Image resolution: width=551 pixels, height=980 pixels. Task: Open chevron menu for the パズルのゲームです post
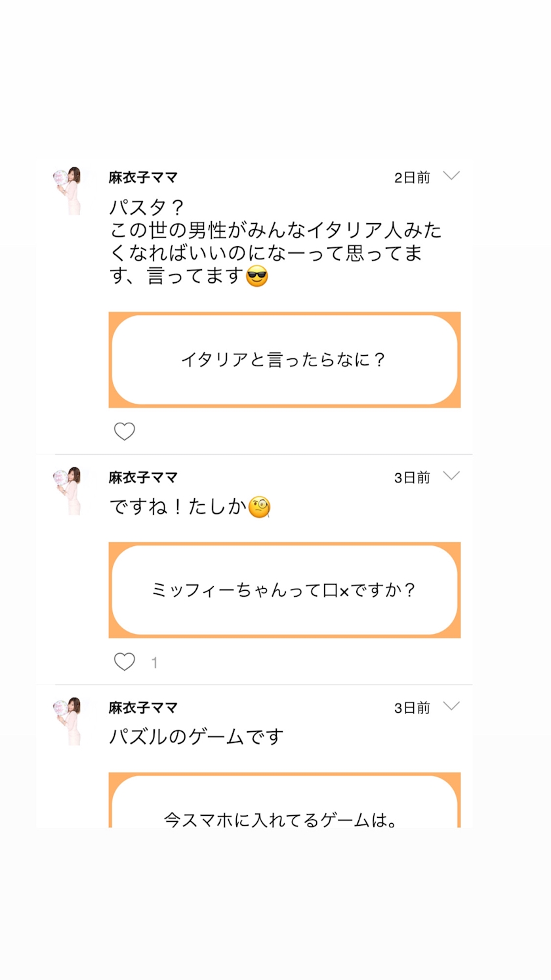click(451, 706)
